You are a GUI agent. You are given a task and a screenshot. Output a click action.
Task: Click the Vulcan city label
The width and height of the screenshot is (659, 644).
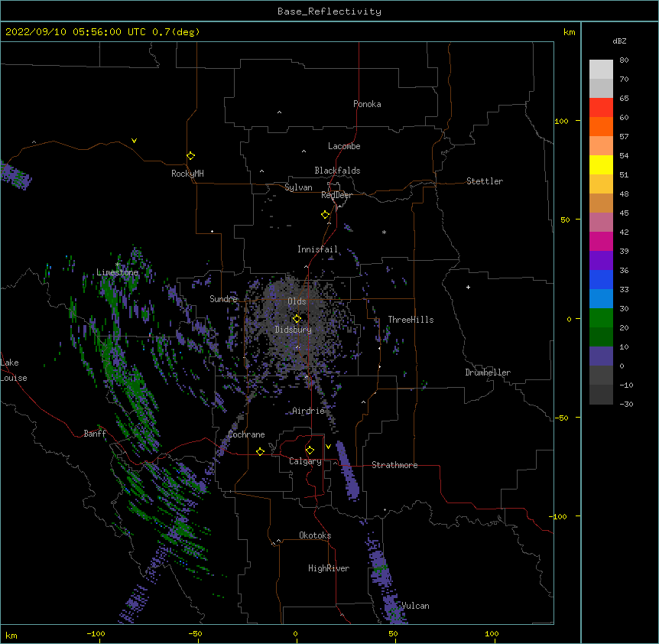pyautogui.click(x=415, y=606)
